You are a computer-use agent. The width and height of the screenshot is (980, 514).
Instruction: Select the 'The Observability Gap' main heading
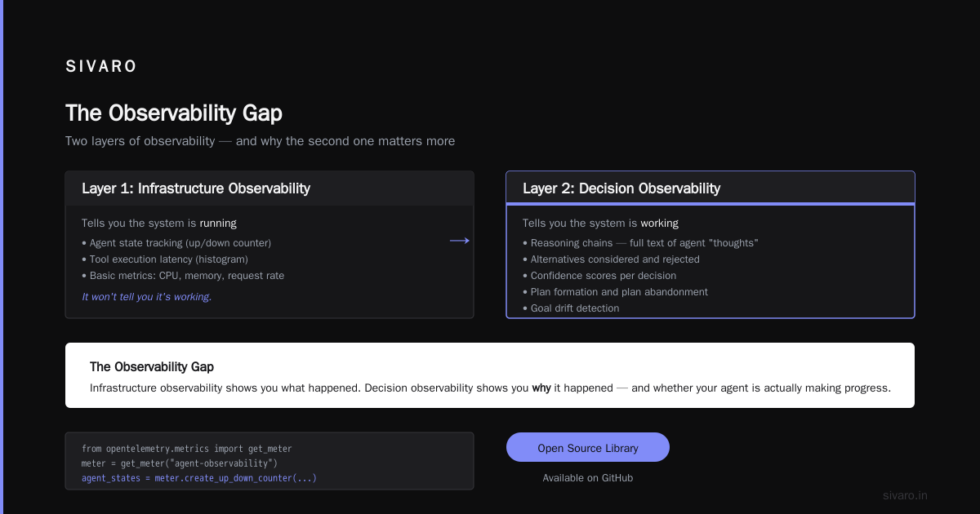[x=174, y=113]
